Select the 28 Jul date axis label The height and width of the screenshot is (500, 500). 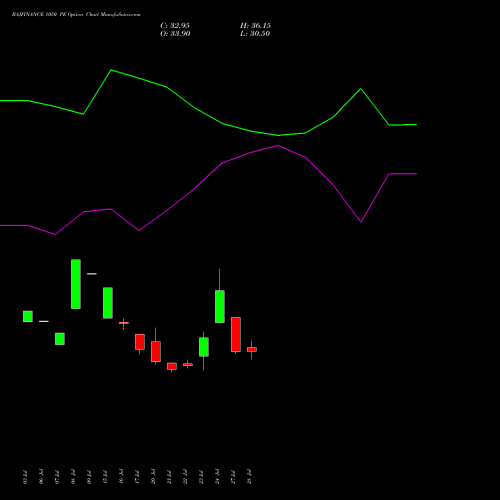click(249, 477)
